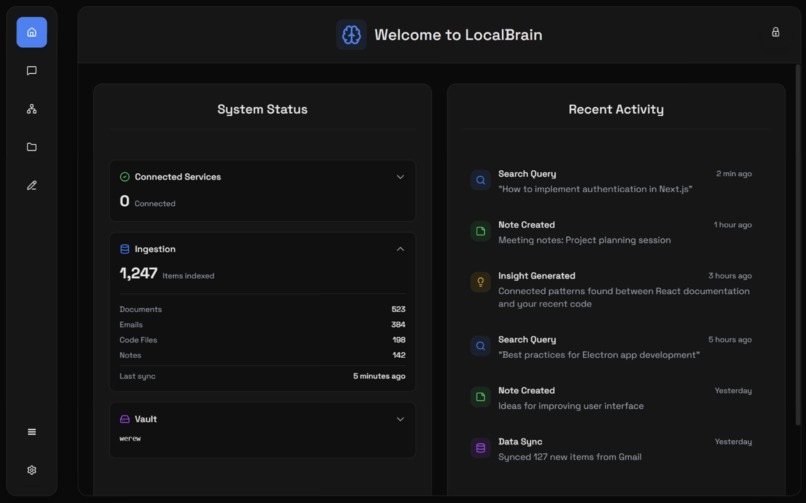Click the System Status heading
The image size is (806, 503).
coord(262,109)
